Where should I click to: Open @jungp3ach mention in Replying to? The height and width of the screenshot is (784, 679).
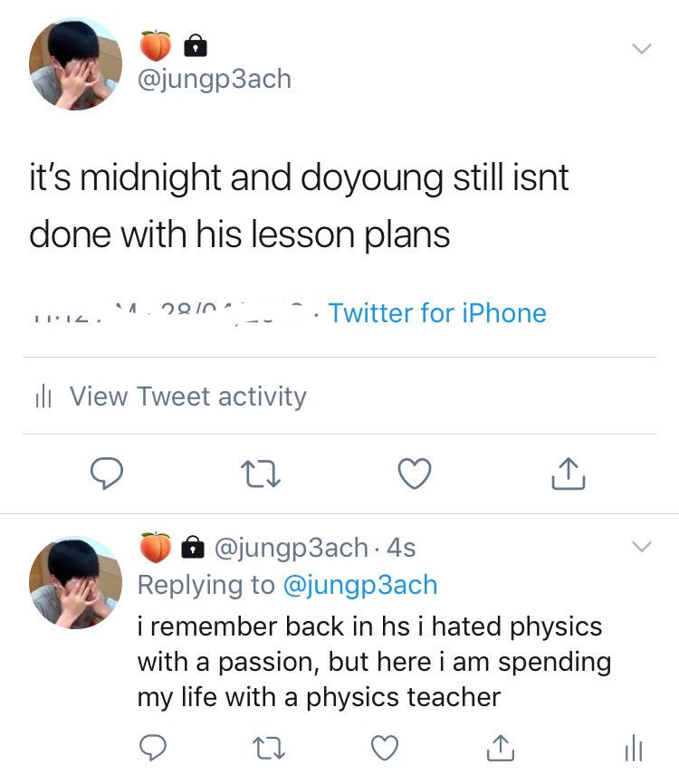point(360,585)
